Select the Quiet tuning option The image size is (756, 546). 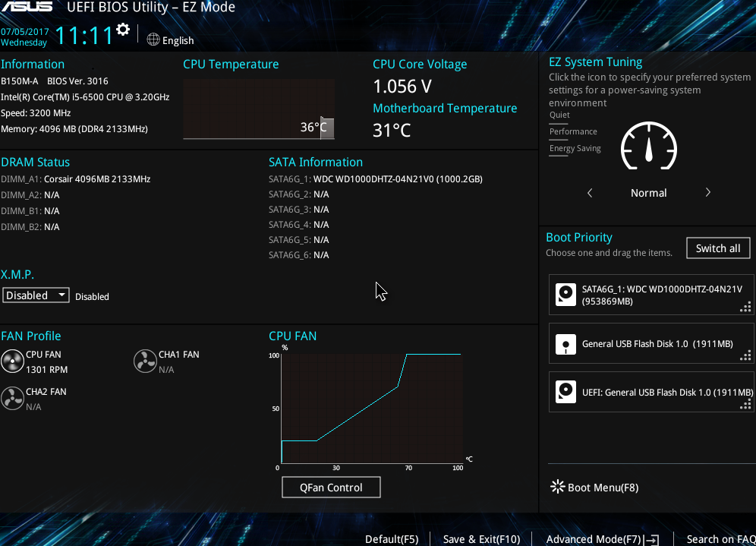[559, 115]
